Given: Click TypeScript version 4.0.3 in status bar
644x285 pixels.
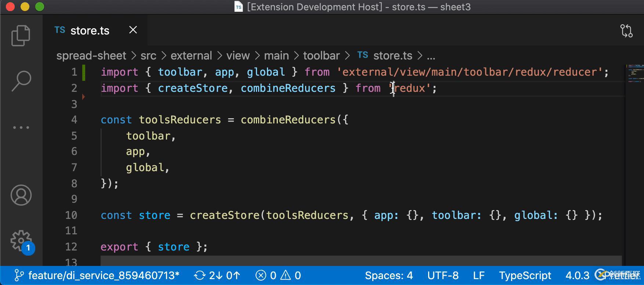Looking at the screenshot, I should [x=577, y=275].
